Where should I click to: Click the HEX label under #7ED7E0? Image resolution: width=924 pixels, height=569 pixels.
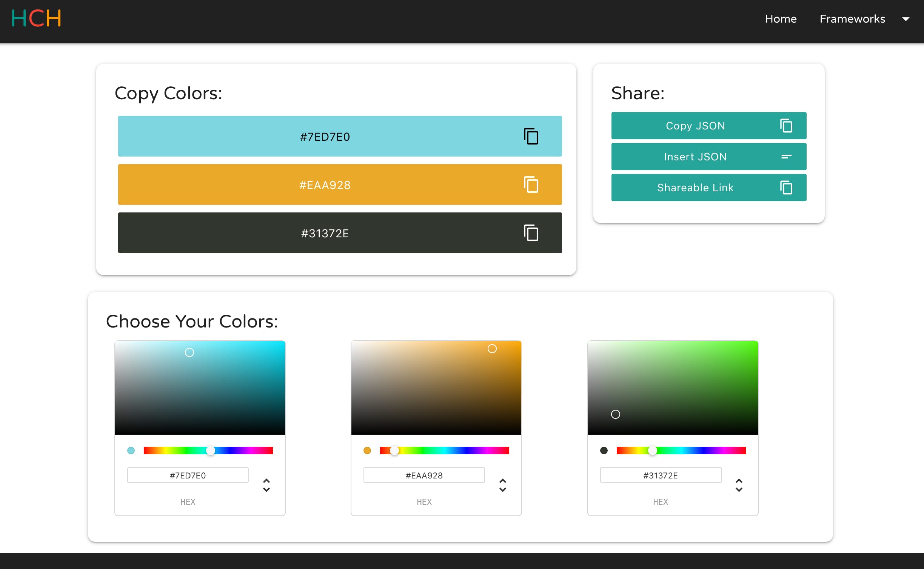tap(188, 502)
